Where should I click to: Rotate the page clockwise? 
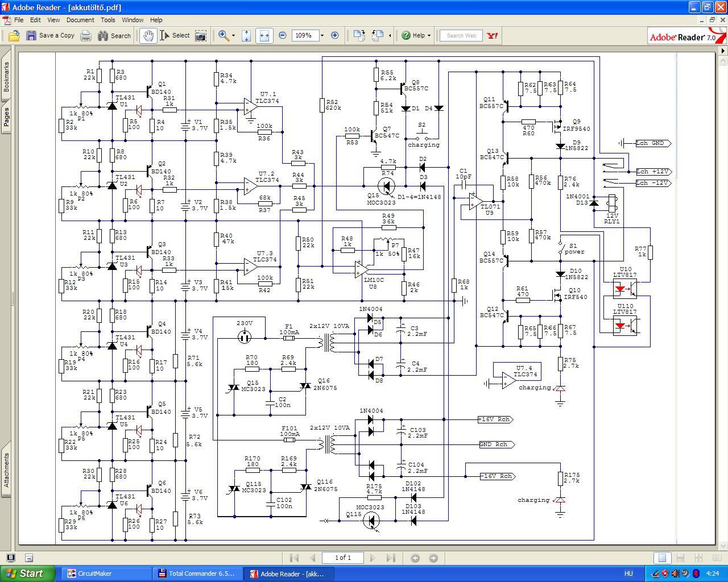(x=359, y=35)
